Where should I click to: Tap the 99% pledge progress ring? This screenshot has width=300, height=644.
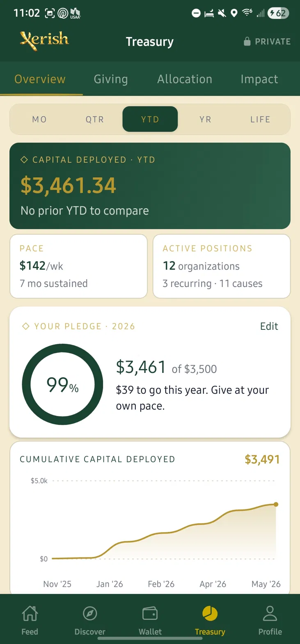62,384
